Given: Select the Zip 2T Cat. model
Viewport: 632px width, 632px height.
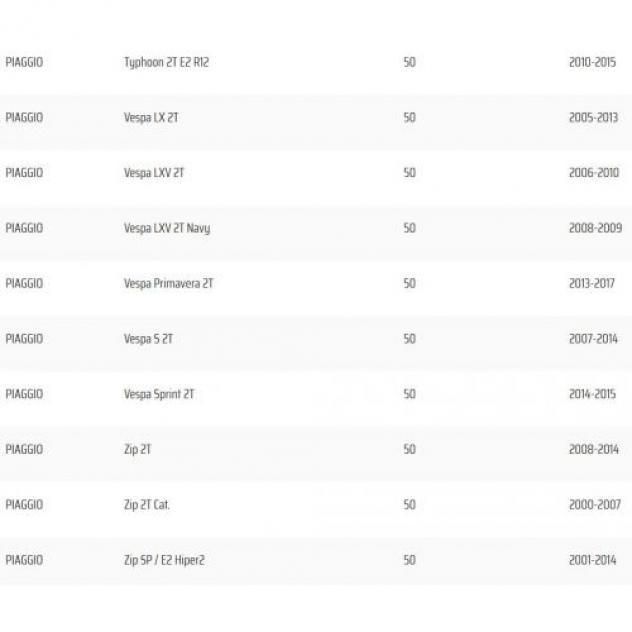Looking at the screenshot, I should pos(147,505).
